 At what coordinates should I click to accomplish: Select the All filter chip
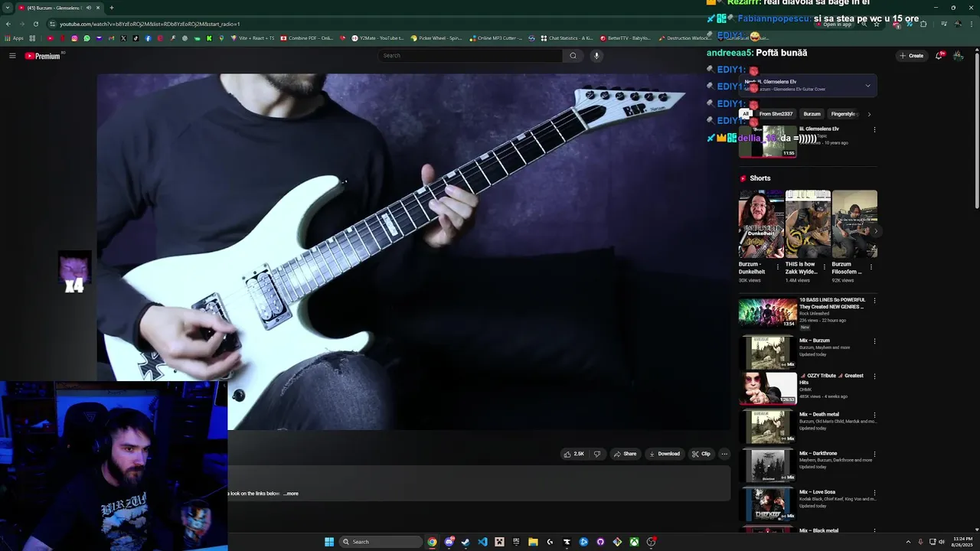(745, 114)
